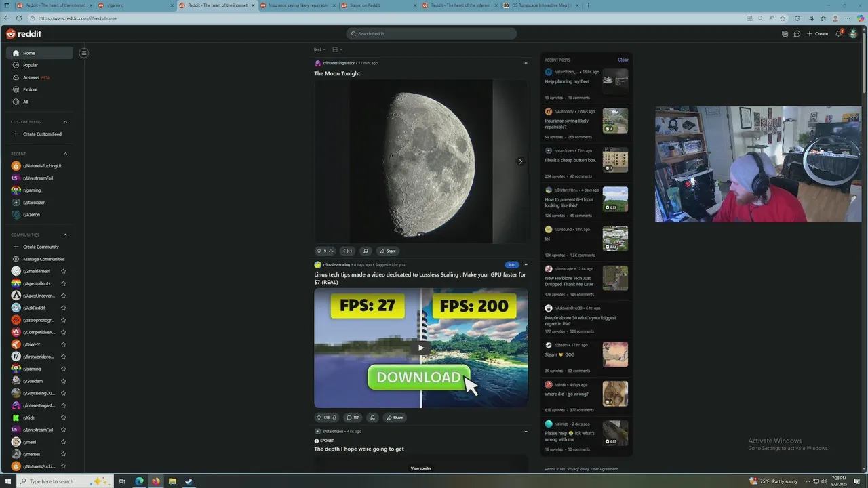
Task: Open the user avatar menu
Action: tap(854, 34)
